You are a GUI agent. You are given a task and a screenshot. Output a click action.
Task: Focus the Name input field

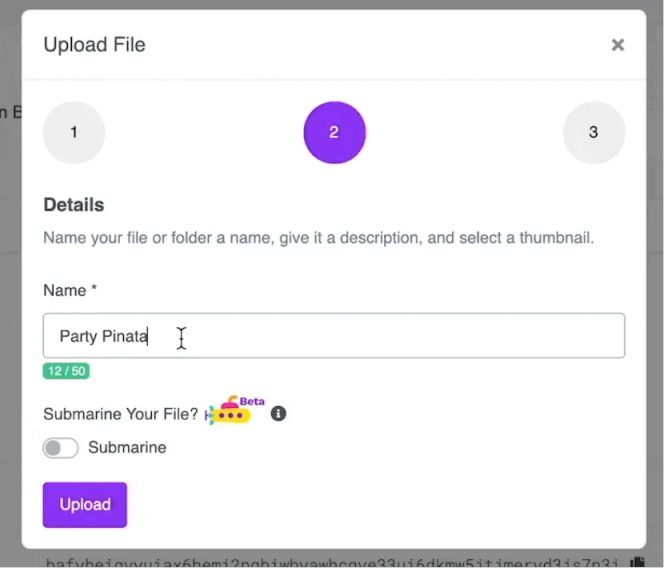tap(334, 335)
